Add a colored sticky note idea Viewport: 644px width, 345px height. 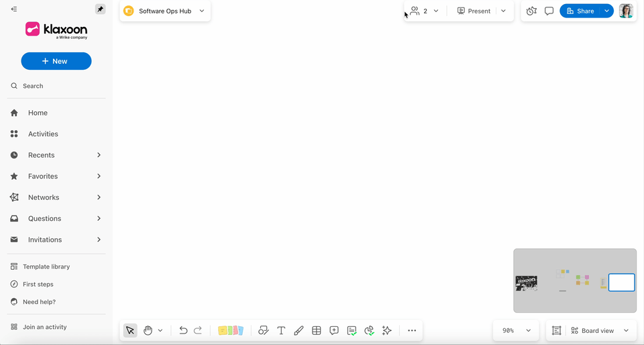point(231,331)
